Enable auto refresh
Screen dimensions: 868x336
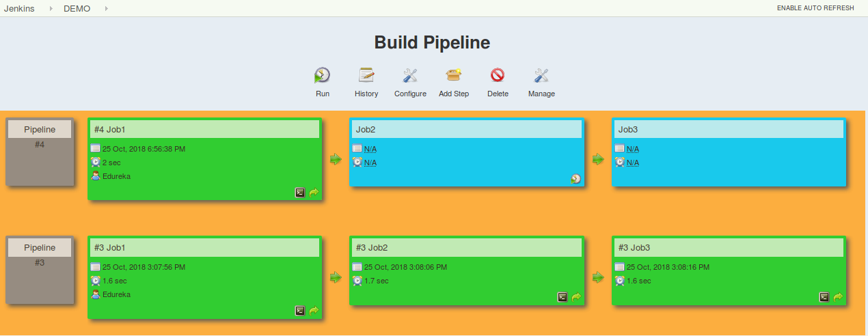tap(815, 8)
